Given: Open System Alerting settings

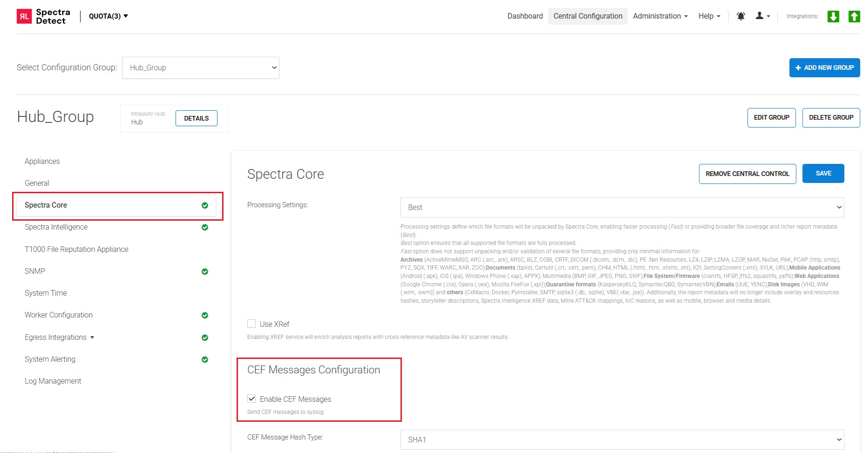Looking at the screenshot, I should point(50,359).
